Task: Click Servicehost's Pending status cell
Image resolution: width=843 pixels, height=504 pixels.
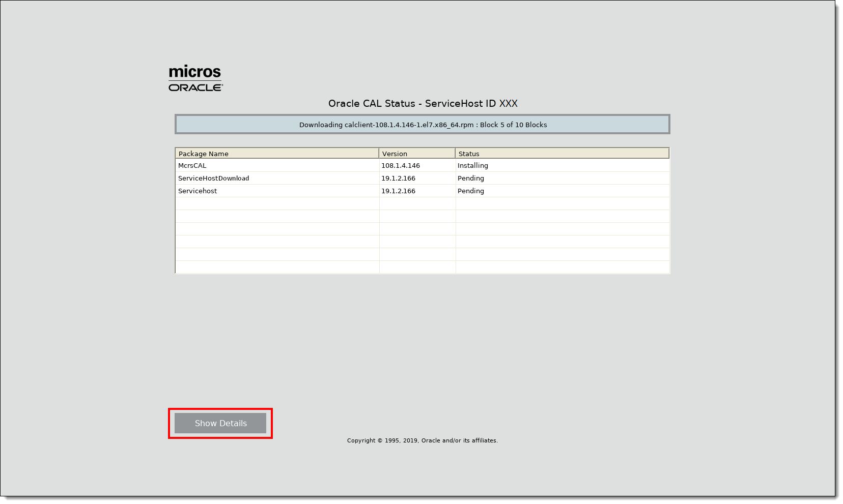Action: 470,191
